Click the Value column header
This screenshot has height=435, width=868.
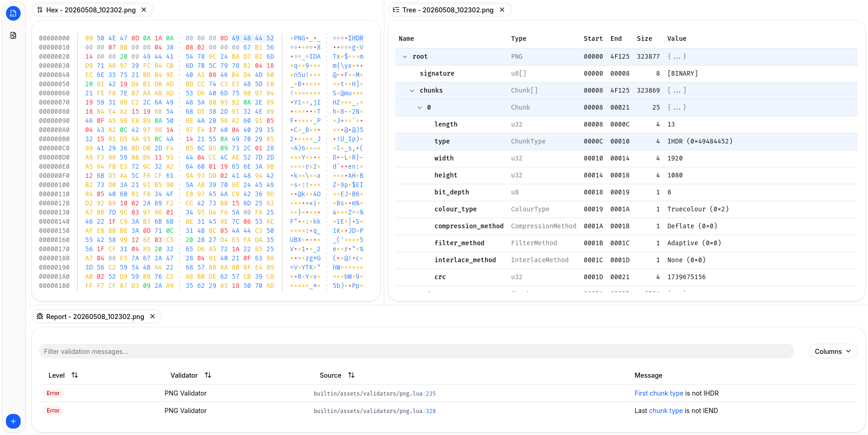[x=677, y=39]
